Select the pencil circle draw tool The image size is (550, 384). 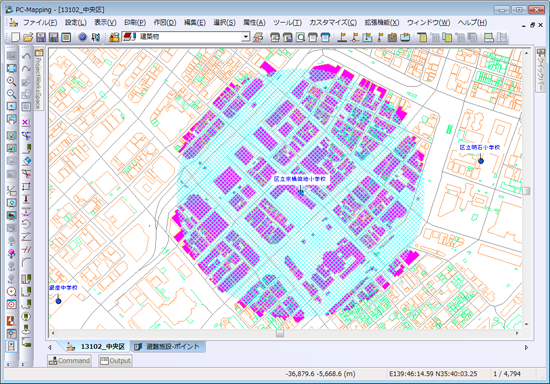(x=26, y=317)
